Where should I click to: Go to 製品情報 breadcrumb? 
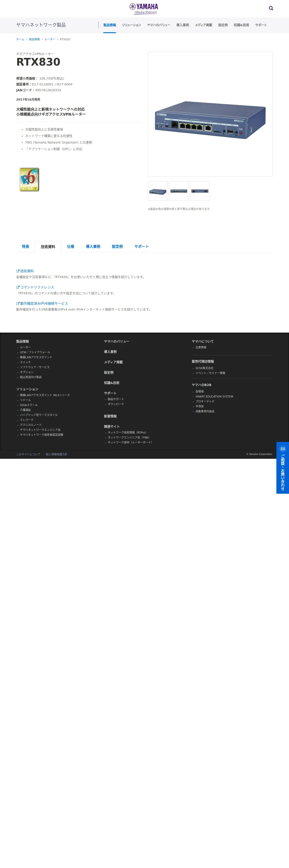point(34,39)
